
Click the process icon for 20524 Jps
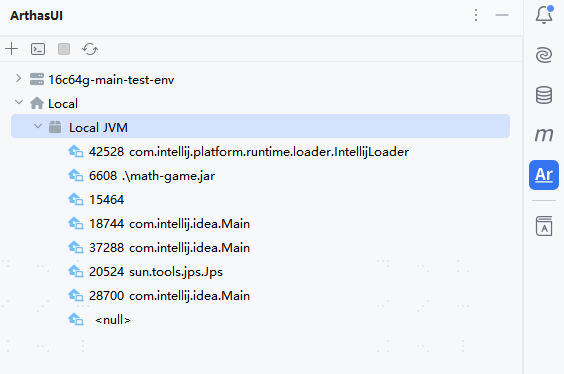point(76,271)
